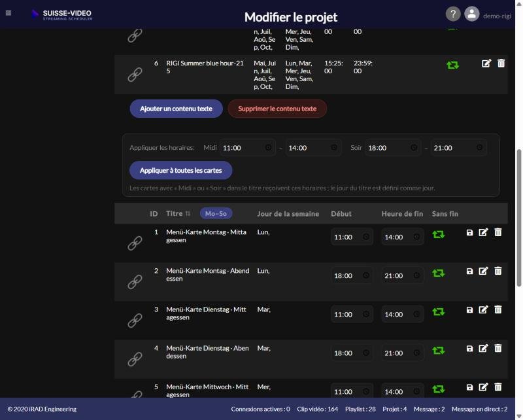The image size is (523, 420).
Task: Click Supprimer le contenu texte button
Action: coord(277,109)
